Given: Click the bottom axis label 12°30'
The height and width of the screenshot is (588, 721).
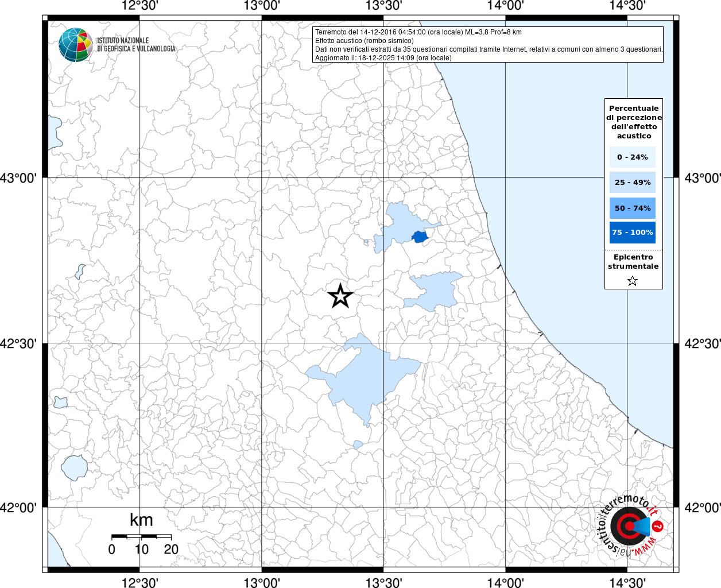Looking at the screenshot, I should point(140,582).
